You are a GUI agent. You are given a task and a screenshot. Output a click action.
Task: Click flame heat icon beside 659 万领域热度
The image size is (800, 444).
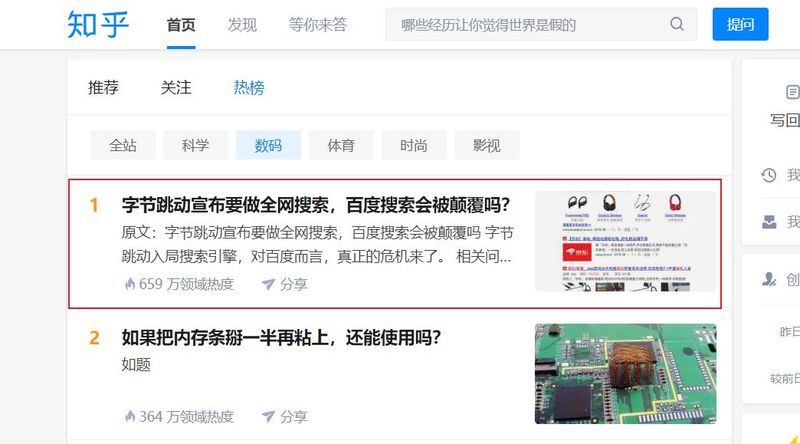pos(130,284)
